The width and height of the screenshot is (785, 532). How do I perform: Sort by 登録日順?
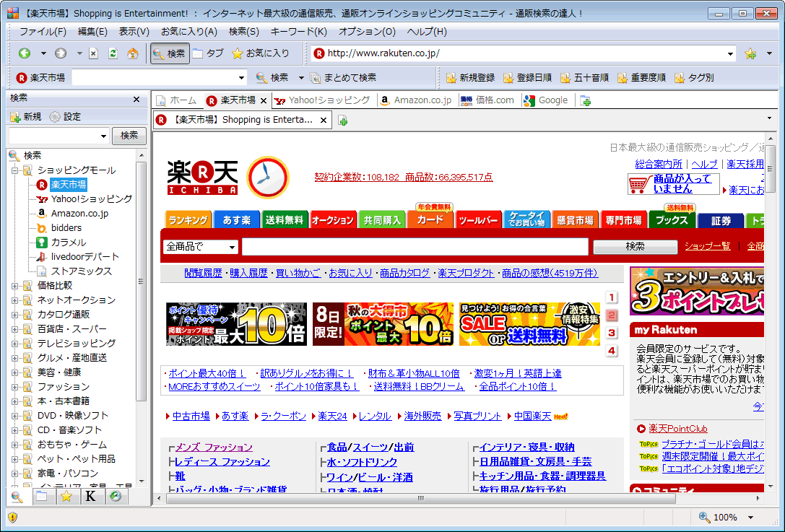coord(527,77)
